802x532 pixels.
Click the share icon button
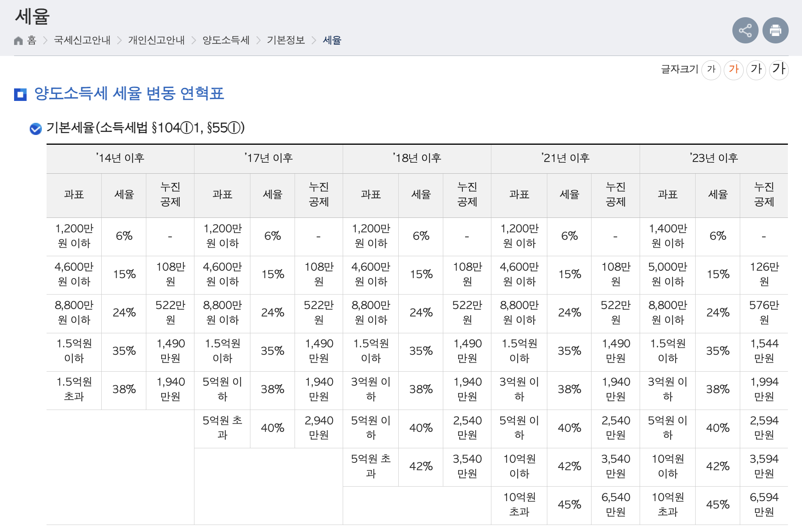click(x=745, y=31)
